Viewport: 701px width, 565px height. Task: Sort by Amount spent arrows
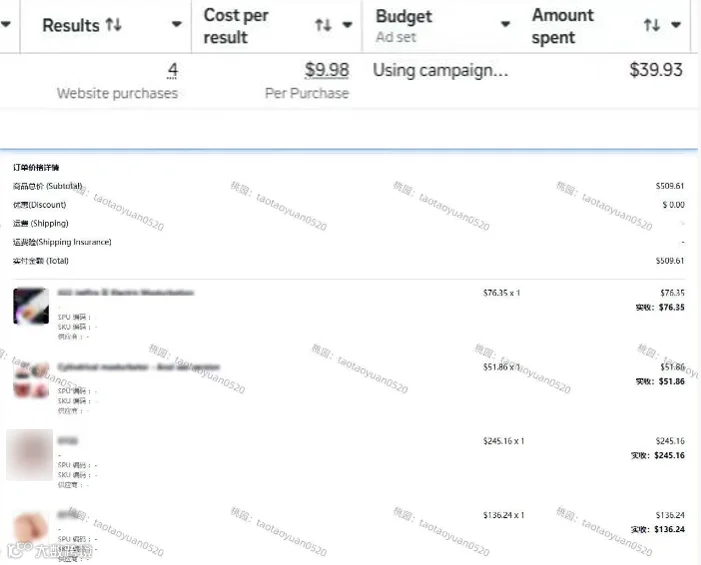click(652, 25)
